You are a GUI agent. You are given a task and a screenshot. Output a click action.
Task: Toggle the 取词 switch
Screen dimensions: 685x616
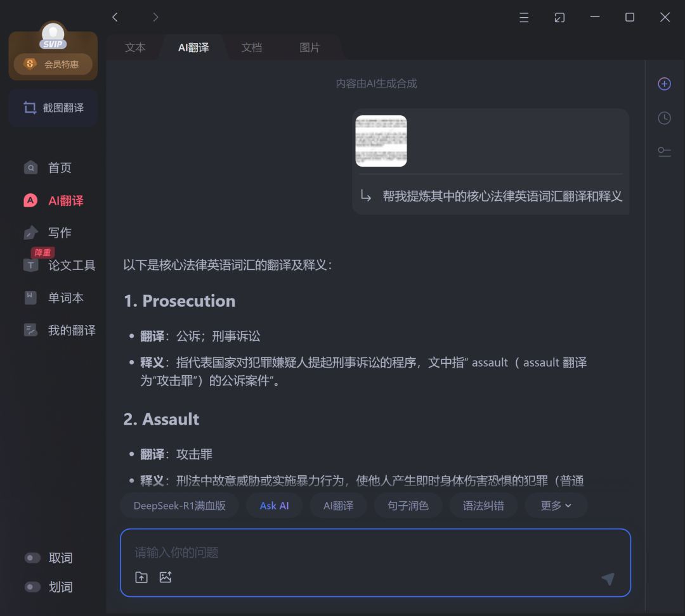click(32, 558)
